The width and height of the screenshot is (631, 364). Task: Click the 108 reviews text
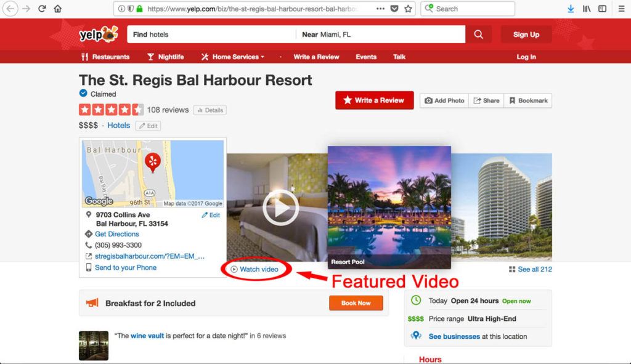168,110
